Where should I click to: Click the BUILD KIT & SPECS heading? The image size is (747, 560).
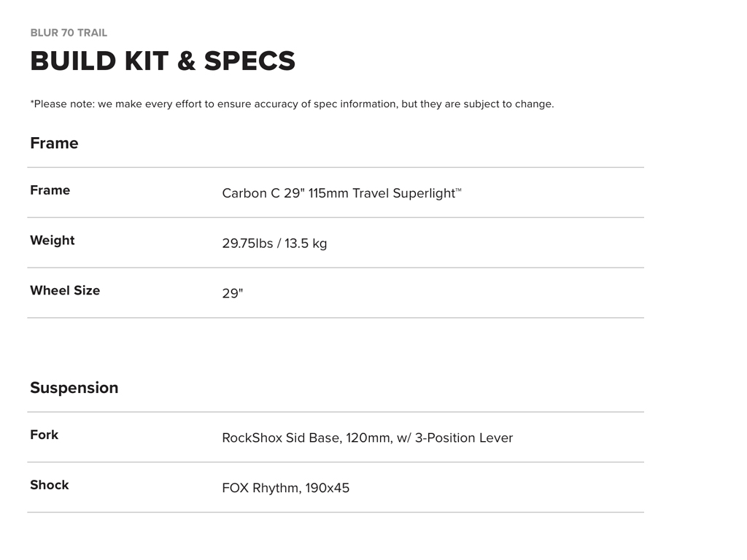pos(163,61)
